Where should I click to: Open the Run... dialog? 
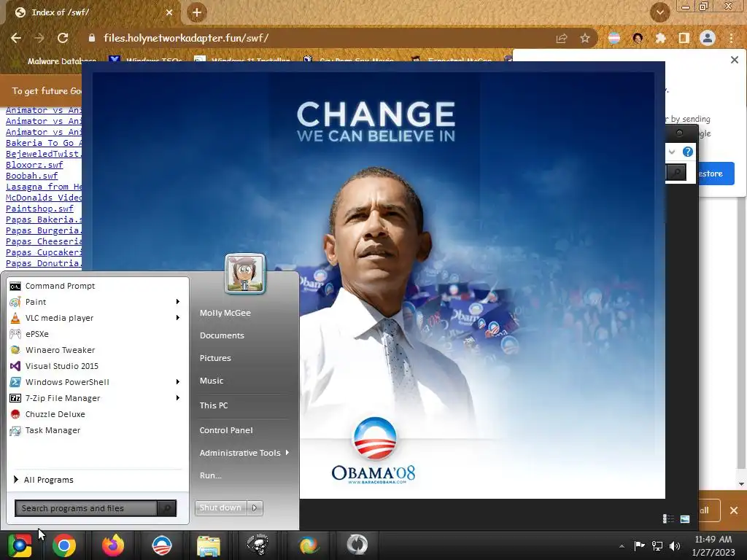point(211,475)
